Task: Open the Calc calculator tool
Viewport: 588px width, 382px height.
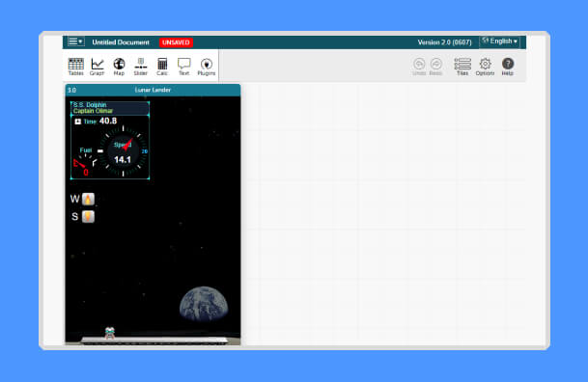Action: [x=162, y=67]
